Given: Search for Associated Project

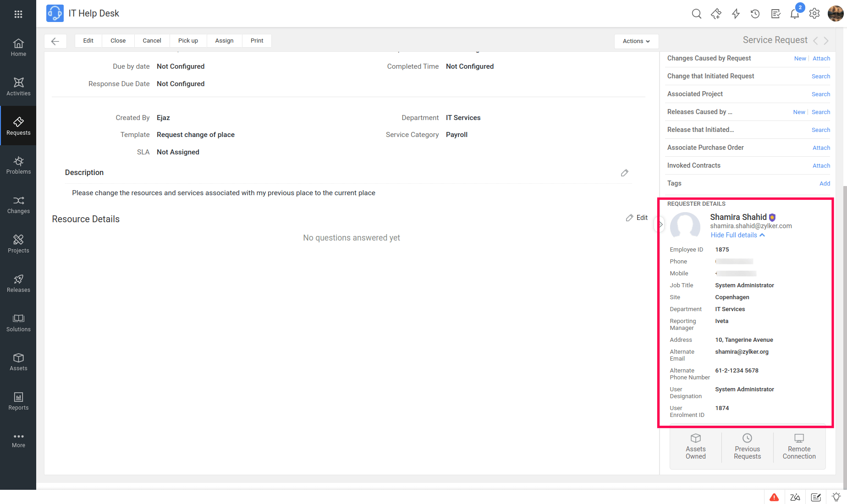Looking at the screenshot, I should point(821,94).
